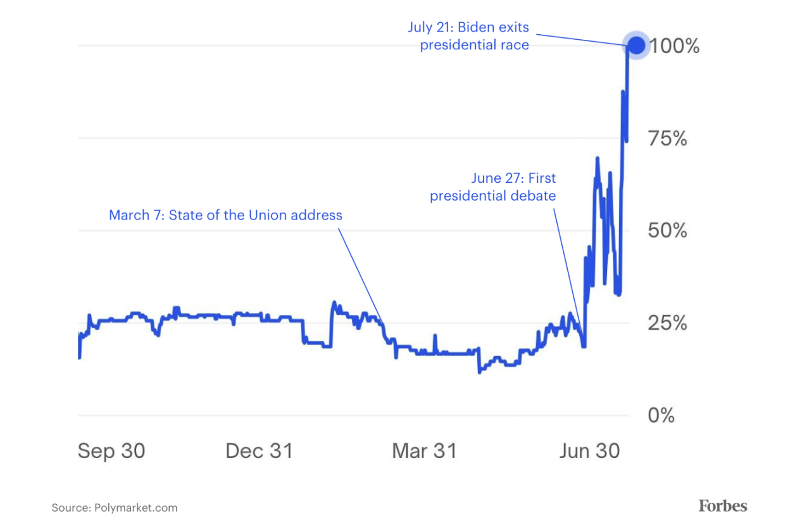The image size is (795, 532).
Task: Click the 50% y-axis label
Action: click(667, 230)
